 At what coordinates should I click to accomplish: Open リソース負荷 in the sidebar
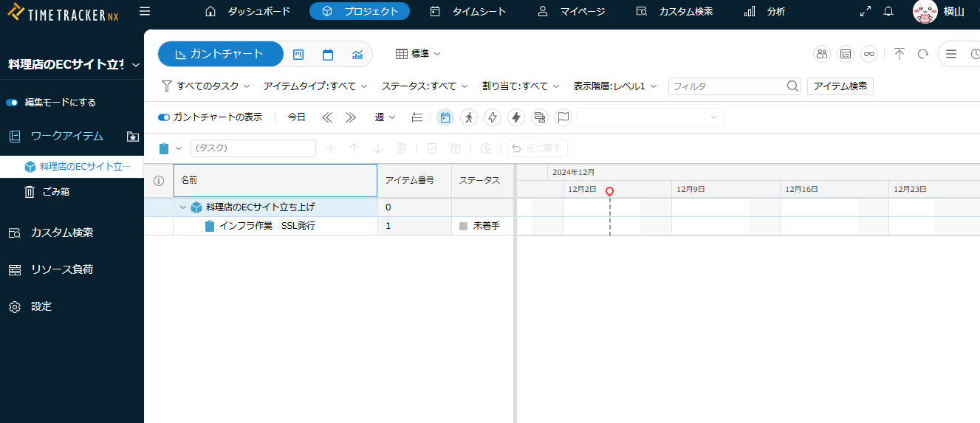coord(62,269)
